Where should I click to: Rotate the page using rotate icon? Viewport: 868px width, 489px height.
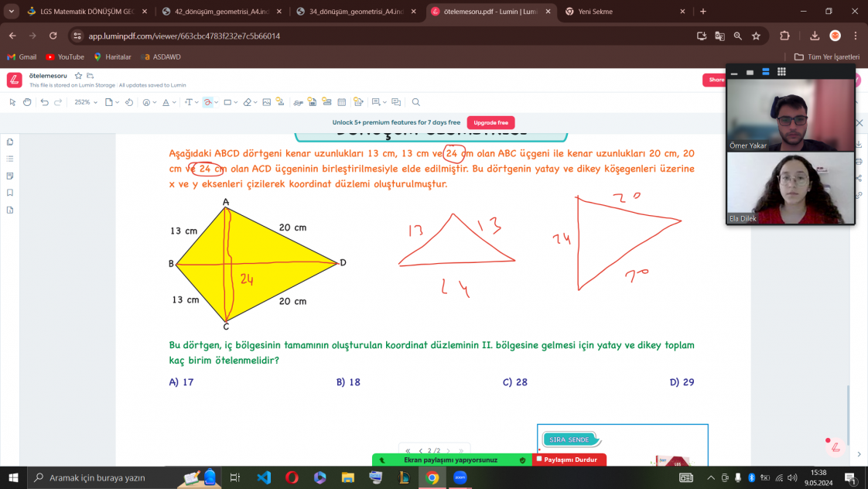(129, 102)
